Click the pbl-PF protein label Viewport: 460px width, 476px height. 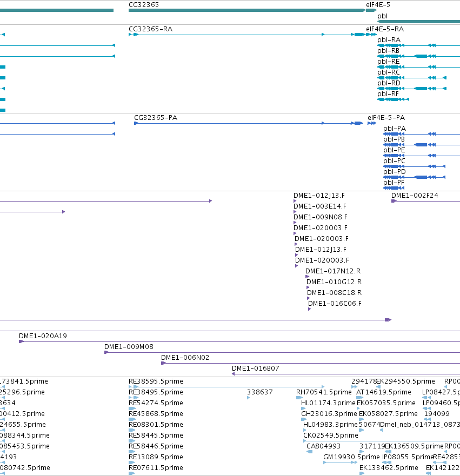[394, 183]
